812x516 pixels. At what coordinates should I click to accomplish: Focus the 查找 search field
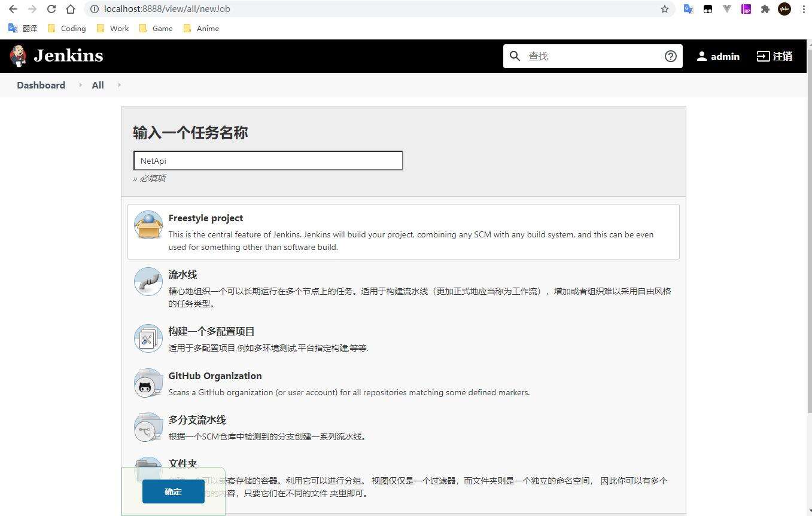click(592, 56)
